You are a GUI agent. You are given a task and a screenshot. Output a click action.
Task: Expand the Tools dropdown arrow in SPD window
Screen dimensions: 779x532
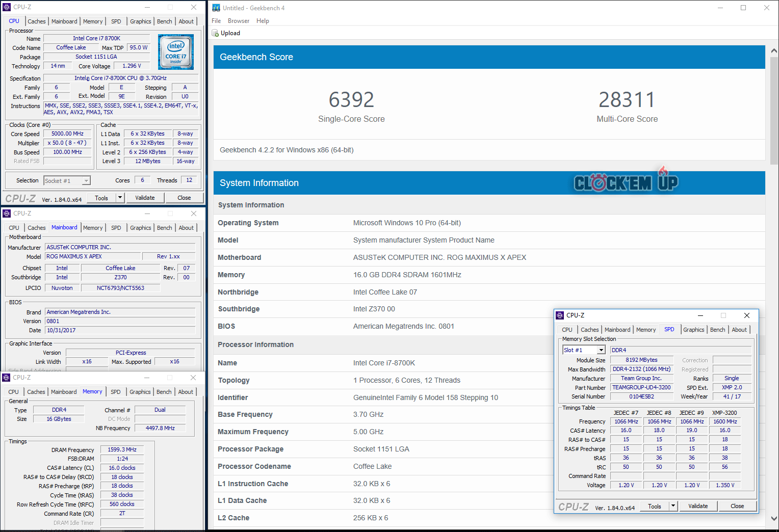(x=673, y=506)
